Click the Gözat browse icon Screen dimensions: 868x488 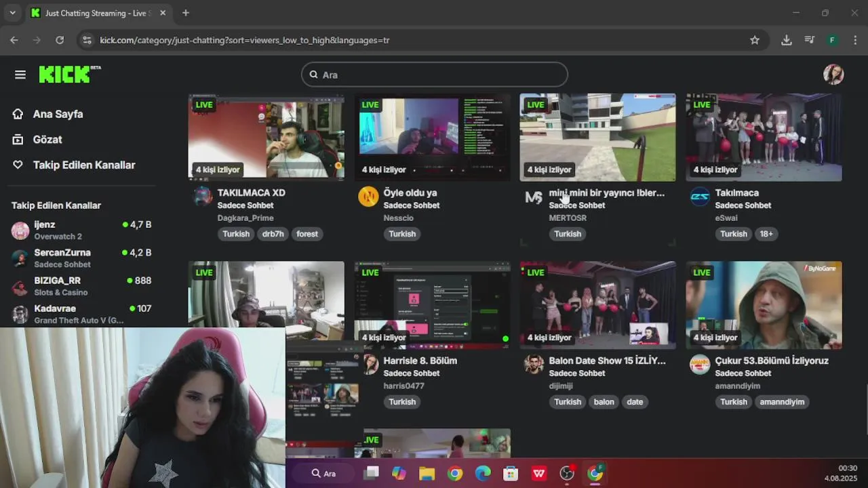(x=18, y=139)
